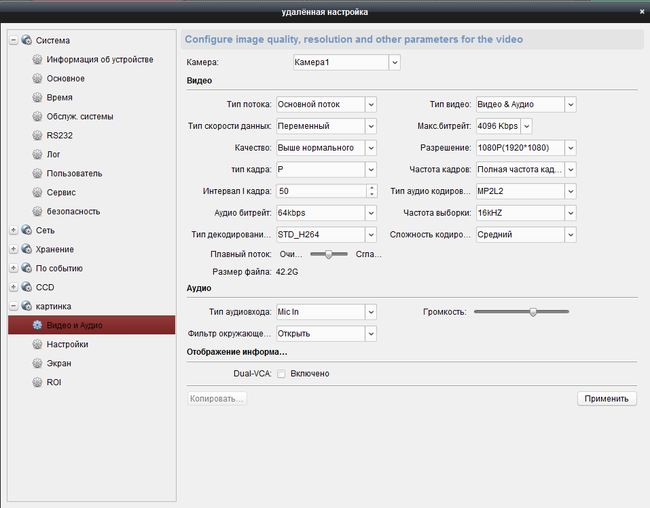The image size is (650, 508).
Task: Open the ROI settings page
Action: point(54,382)
